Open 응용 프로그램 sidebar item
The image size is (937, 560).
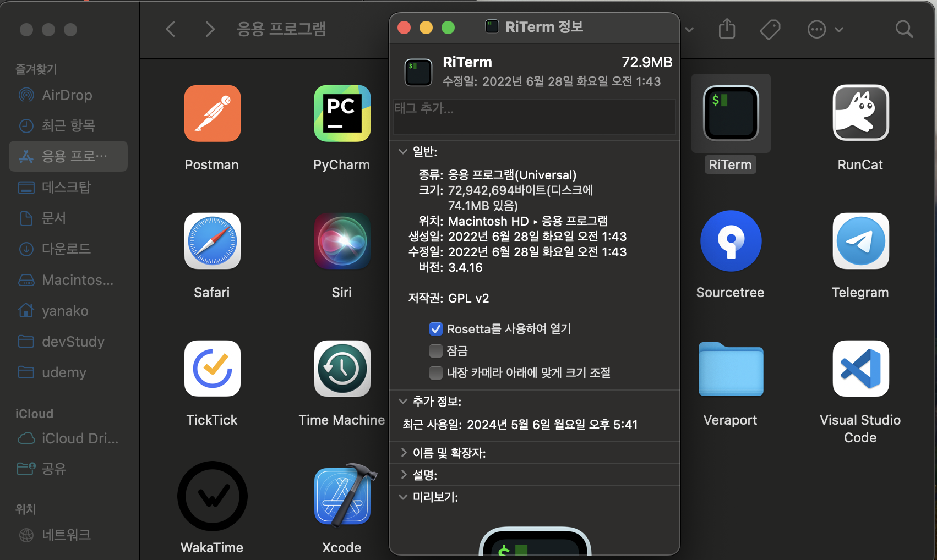tap(68, 156)
